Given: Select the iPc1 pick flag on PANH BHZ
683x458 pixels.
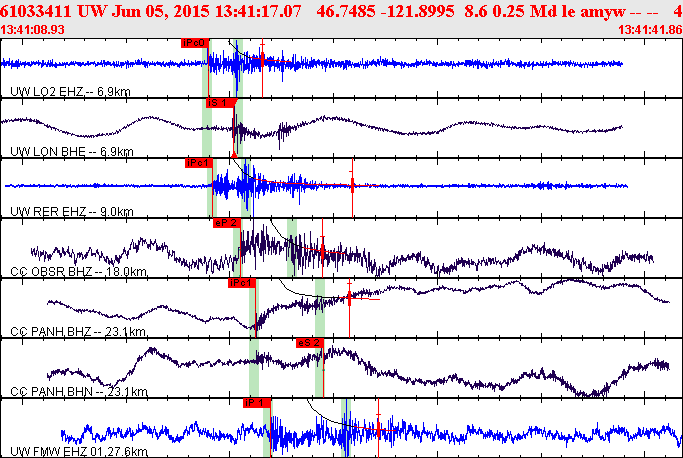Looking at the screenshot, I should tap(241, 283).
